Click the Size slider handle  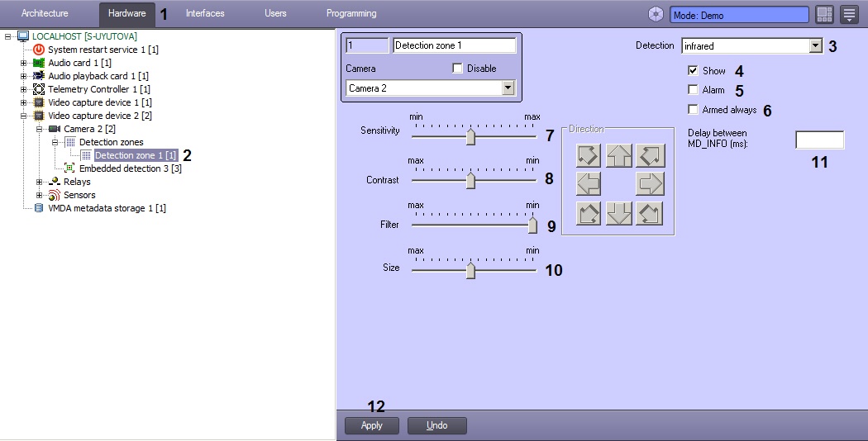(x=470, y=270)
